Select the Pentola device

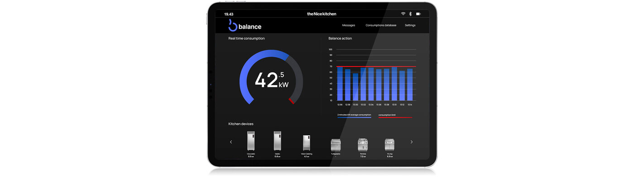pos(363,148)
